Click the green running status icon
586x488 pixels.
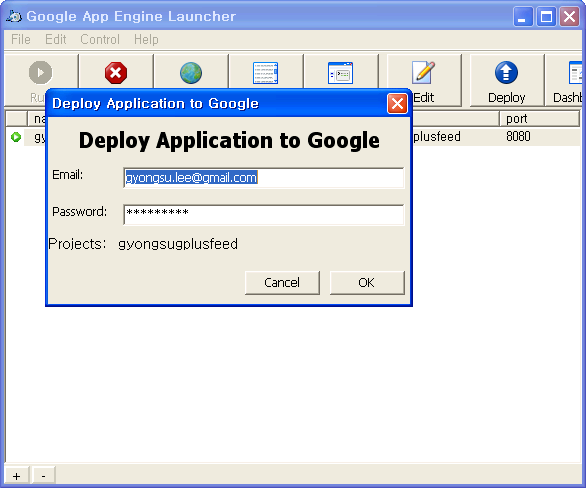(16, 137)
